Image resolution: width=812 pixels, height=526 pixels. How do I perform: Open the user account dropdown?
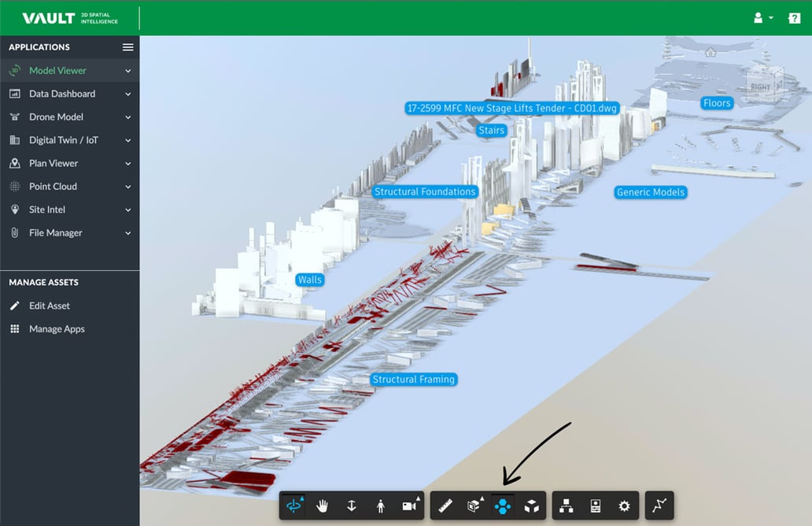pos(763,17)
